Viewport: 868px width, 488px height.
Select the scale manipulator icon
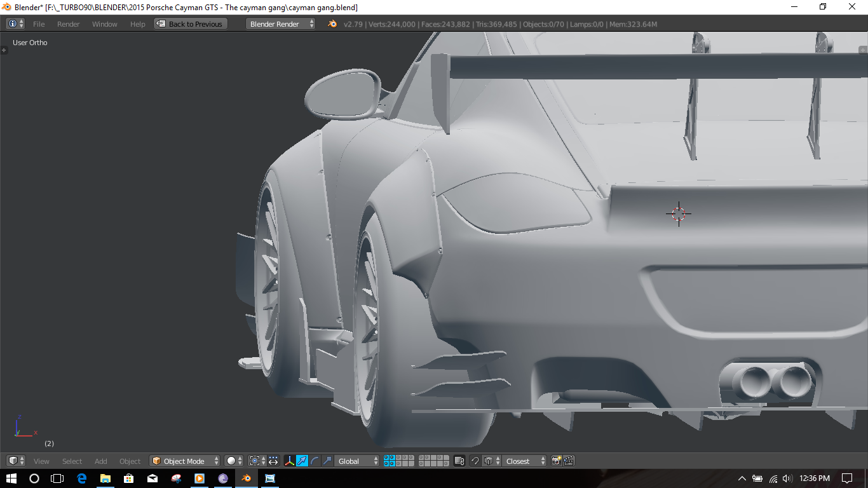click(327, 461)
